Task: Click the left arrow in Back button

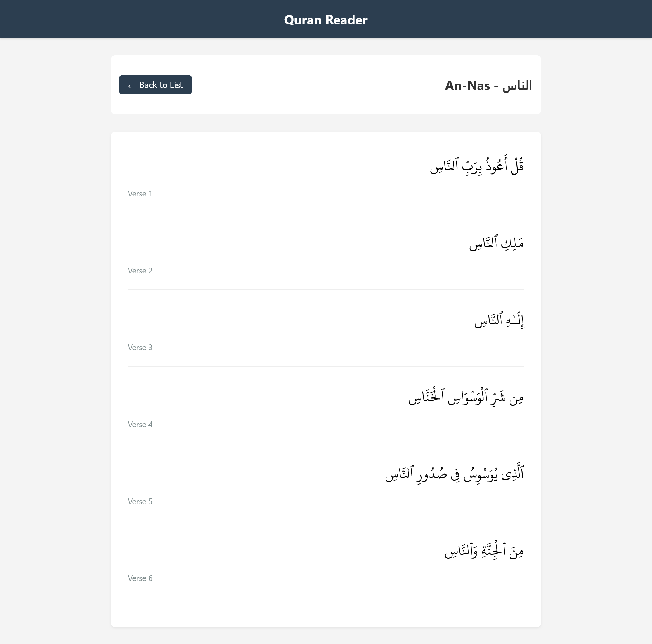Action: pos(132,86)
